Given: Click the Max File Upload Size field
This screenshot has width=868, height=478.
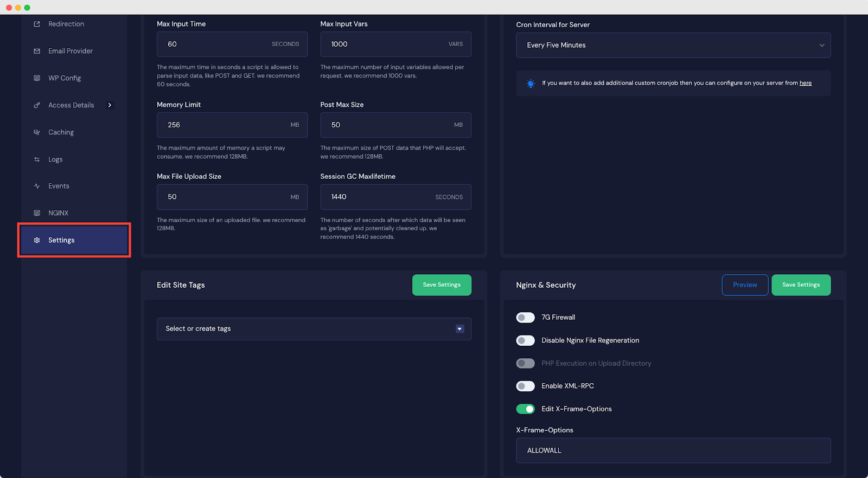Looking at the screenshot, I should coord(232,197).
